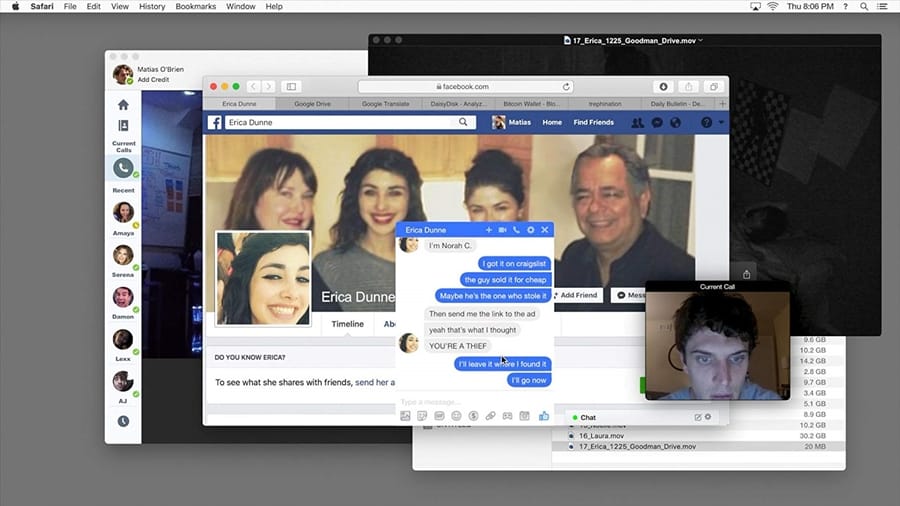The image size is (900, 506).
Task: Click the 'Type a message' chat field
Action: pyautogui.click(x=474, y=402)
